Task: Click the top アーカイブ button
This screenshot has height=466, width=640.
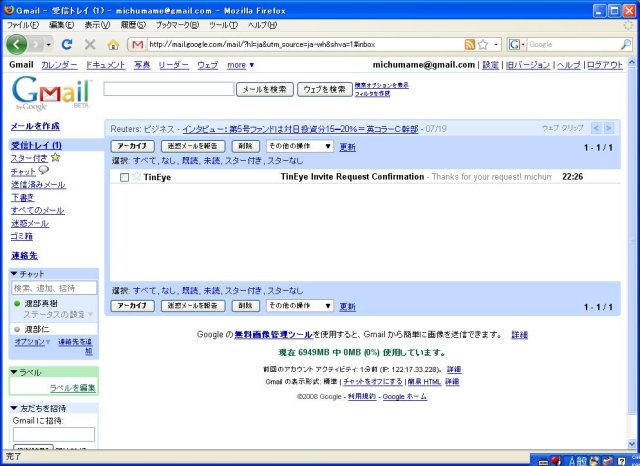Action: click(133, 146)
